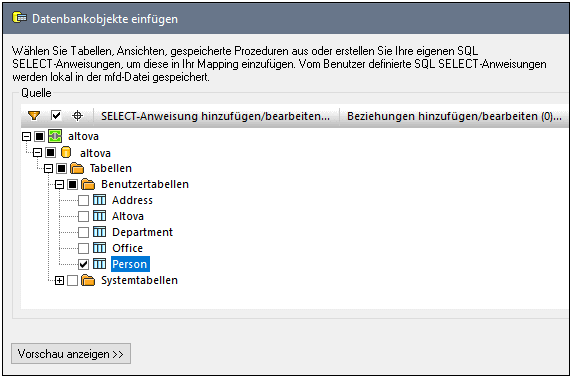Click the orange filter funnel icon
This screenshot has width=572, height=378.
click(34, 116)
